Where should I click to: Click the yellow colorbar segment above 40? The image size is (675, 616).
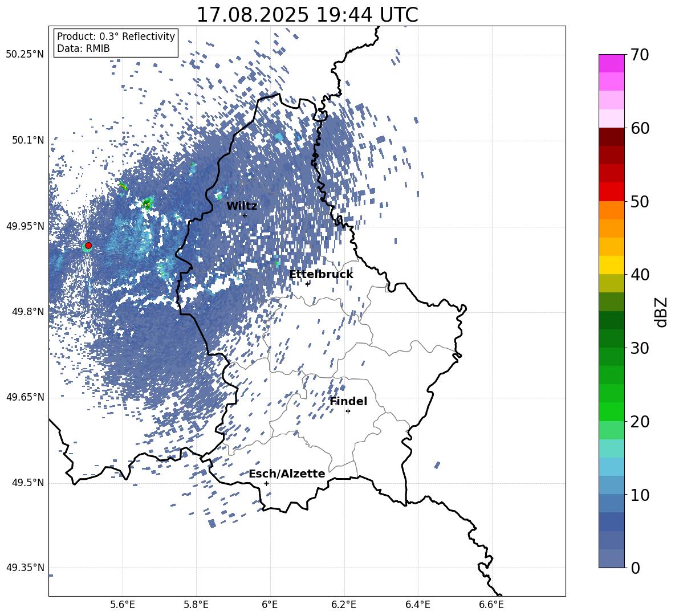pyautogui.click(x=612, y=265)
